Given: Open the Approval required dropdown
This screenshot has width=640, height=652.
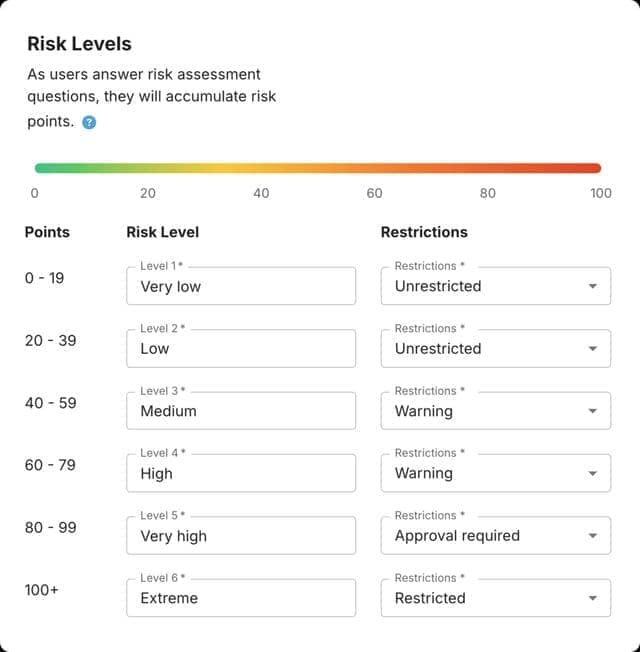Looking at the screenshot, I should pos(495,536).
